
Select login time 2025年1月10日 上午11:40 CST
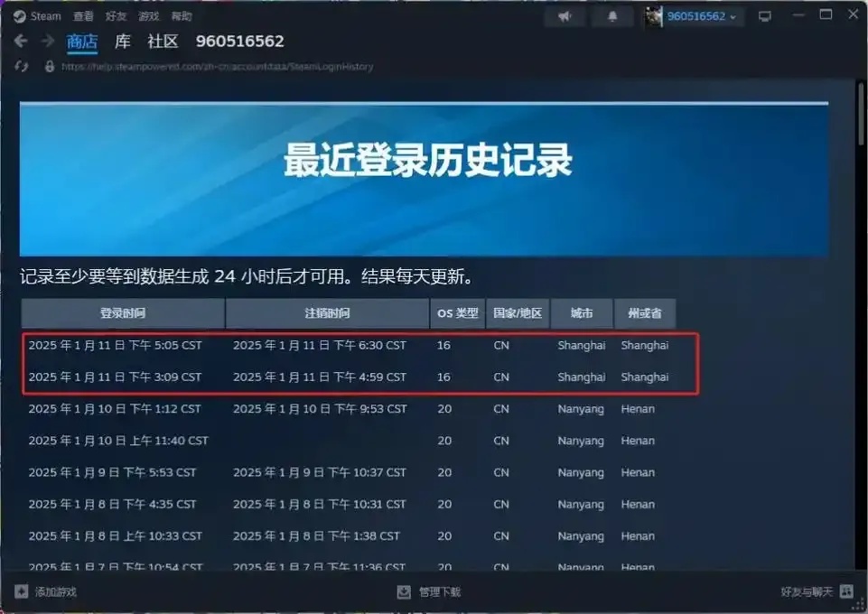[x=118, y=441]
